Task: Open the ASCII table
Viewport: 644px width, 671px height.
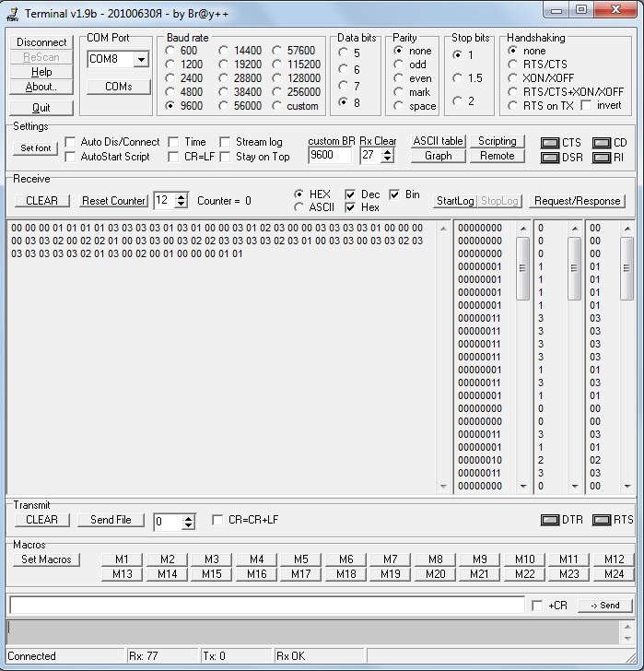Action: 438,141
